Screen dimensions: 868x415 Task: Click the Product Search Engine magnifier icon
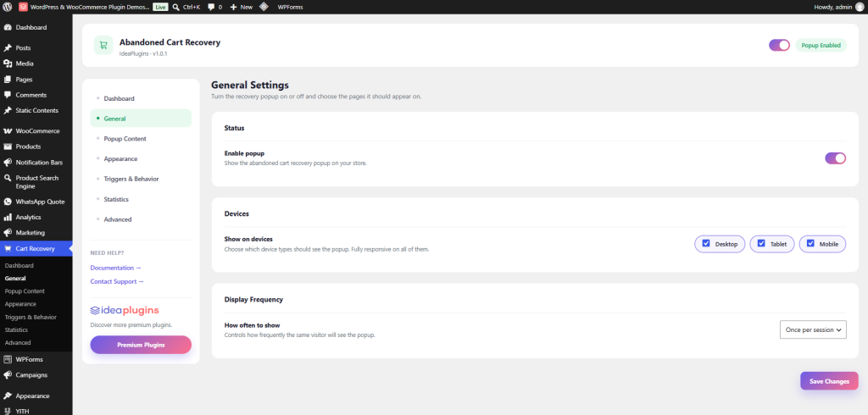pyautogui.click(x=8, y=178)
